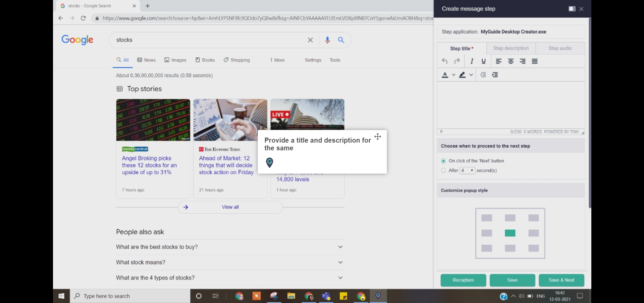Select the After seconds radio option
This screenshot has height=303, width=644.
(443, 170)
